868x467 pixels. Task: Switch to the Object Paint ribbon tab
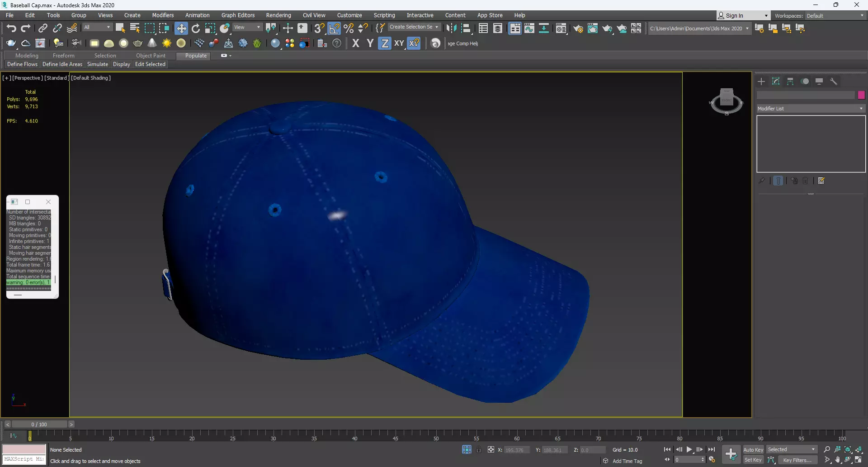point(151,56)
